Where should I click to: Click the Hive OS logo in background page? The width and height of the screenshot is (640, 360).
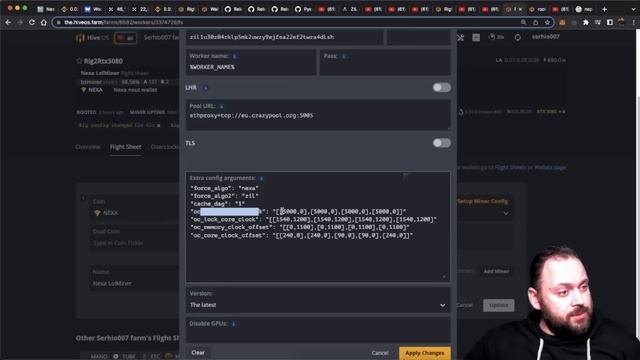[x=92, y=38]
